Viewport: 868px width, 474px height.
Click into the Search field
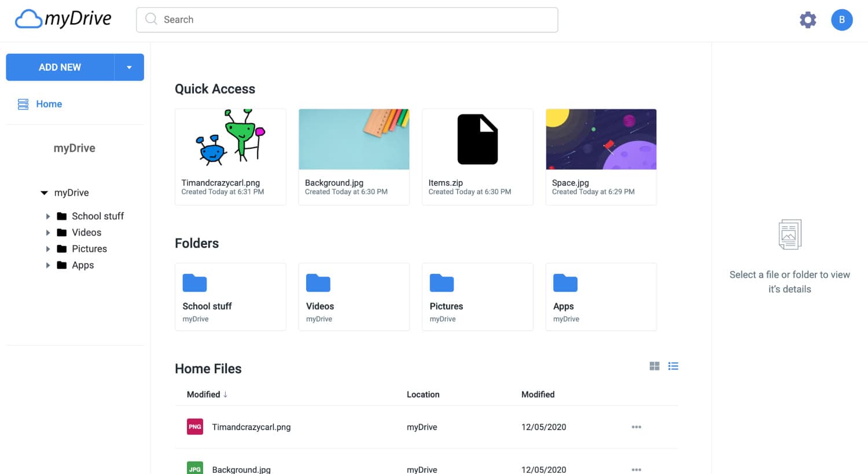(x=347, y=20)
